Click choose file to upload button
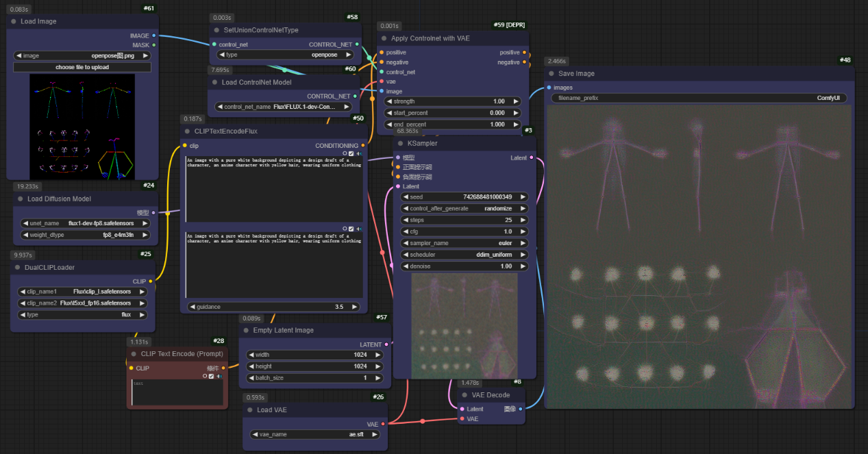The image size is (868, 454). 82,67
